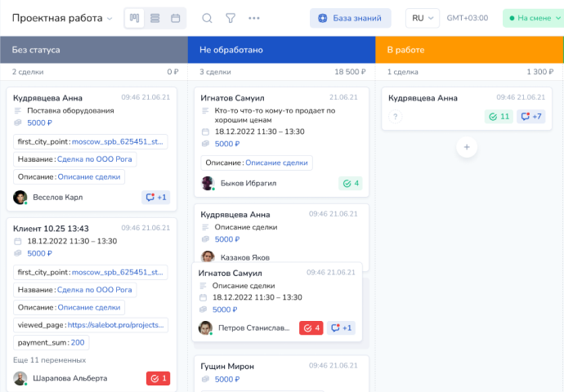Open Клиент 10.25 13:43 deal title
Image resolution: width=564 pixels, height=392 pixels.
(51, 229)
